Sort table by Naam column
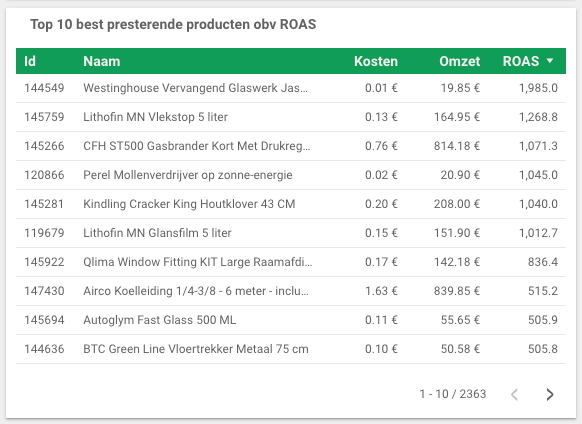 pyautogui.click(x=102, y=61)
